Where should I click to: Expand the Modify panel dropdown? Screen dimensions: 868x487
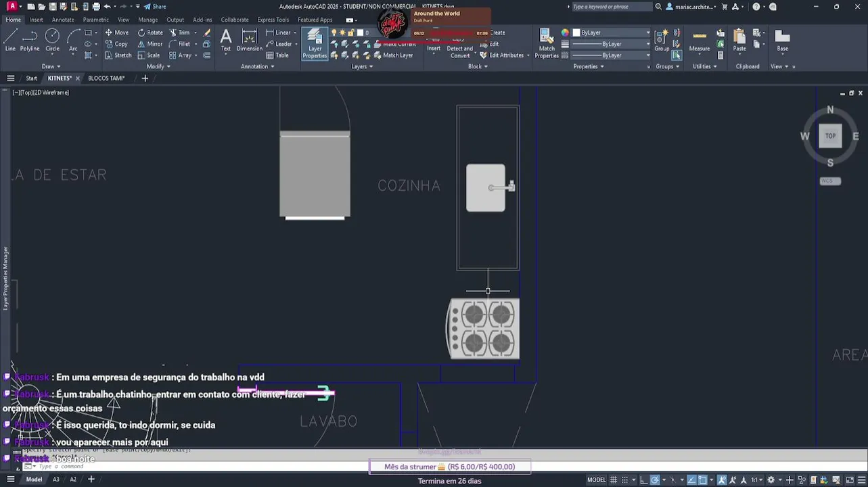click(158, 66)
